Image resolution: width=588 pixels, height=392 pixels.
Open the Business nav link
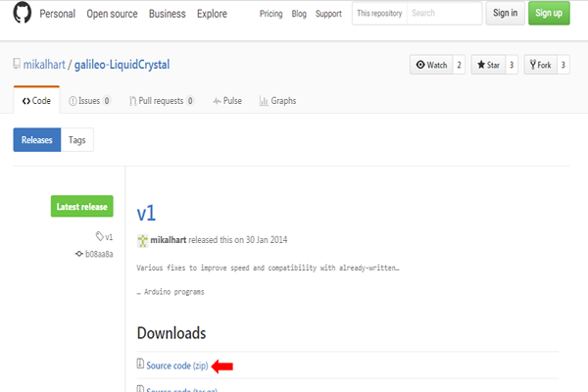tap(168, 14)
